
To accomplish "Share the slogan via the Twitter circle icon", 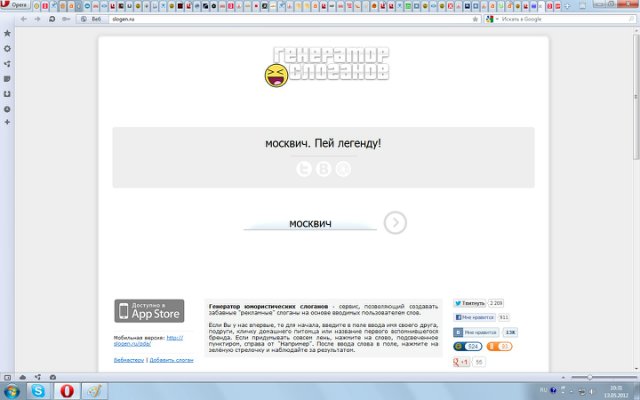I will click(x=303, y=170).
